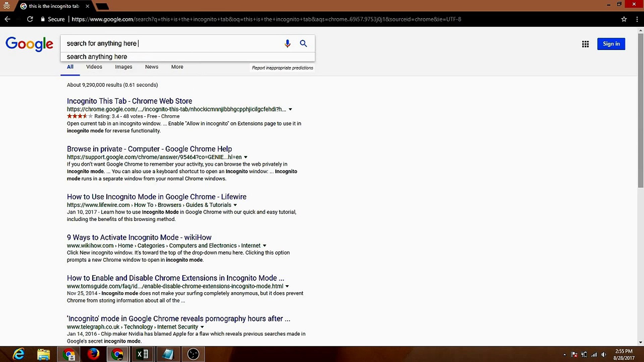Click the taskbar volume speaker icon

pyautogui.click(x=604, y=355)
